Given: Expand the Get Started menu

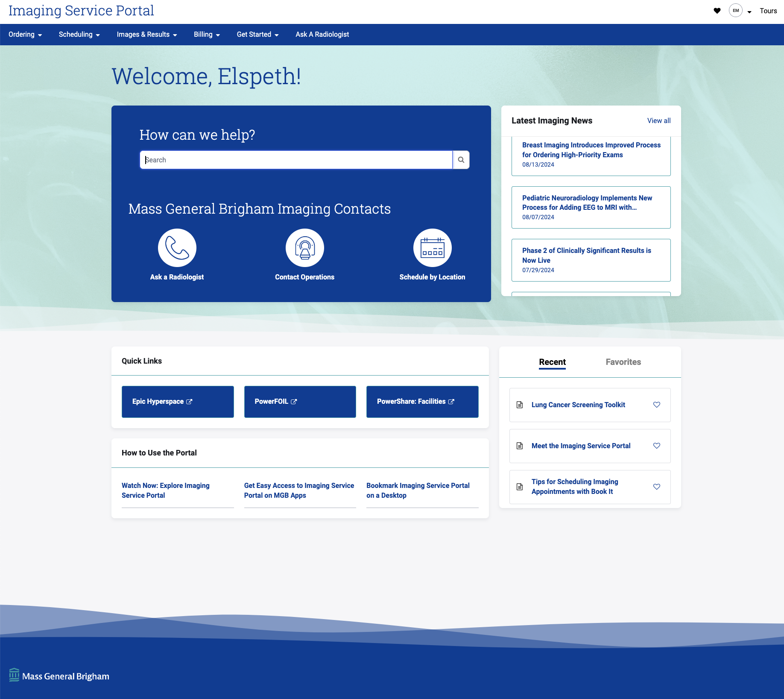Looking at the screenshot, I should click(258, 34).
